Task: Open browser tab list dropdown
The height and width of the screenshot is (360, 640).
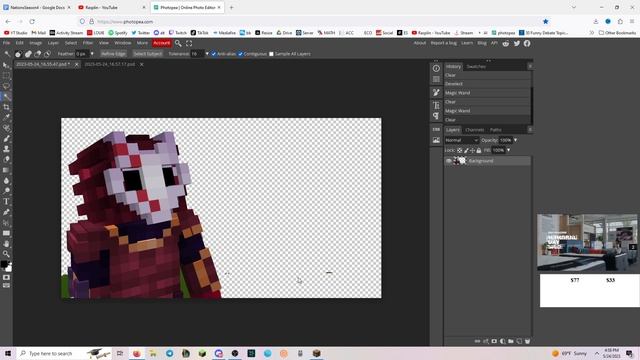Action: 574,7
